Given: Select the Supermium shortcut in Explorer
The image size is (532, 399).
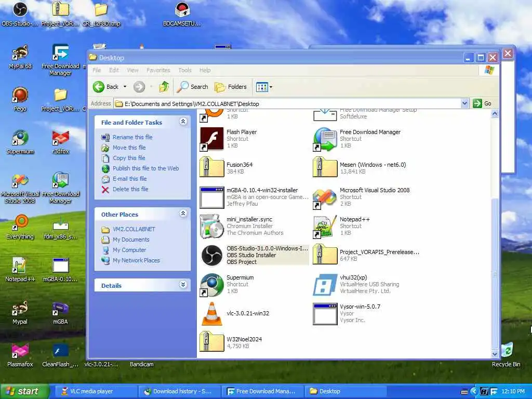Looking at the screenshot, I should point(227,284).
